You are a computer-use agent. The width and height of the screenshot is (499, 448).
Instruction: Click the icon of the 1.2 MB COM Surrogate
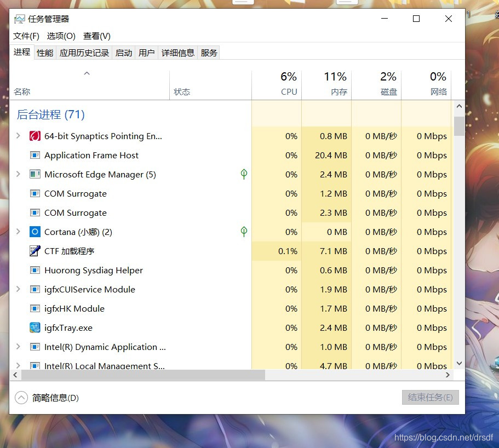click(x=35, y=193)
